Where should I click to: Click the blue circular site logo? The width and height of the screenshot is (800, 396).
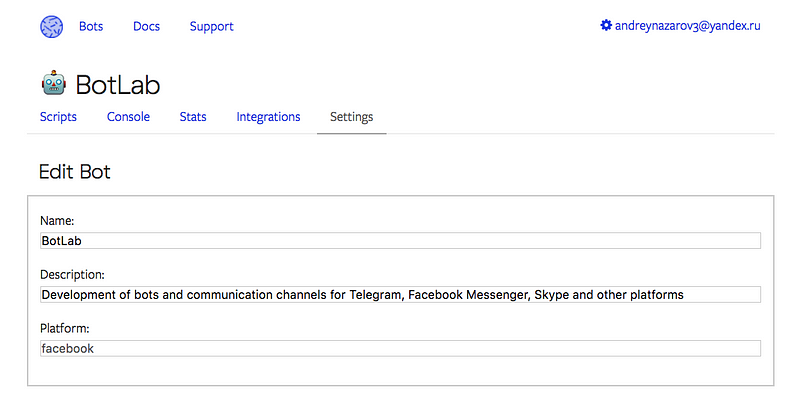tap(52, 27)
